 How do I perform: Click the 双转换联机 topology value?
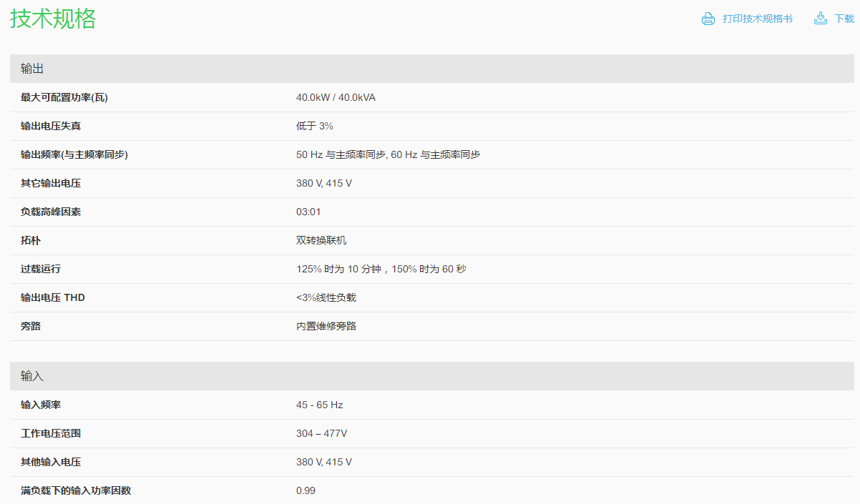[321, 240]
